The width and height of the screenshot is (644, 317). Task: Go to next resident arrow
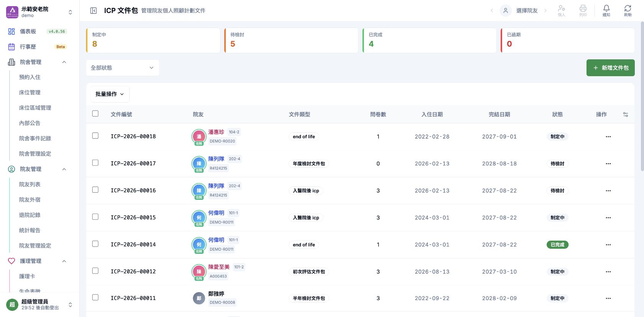coord(545,11)
